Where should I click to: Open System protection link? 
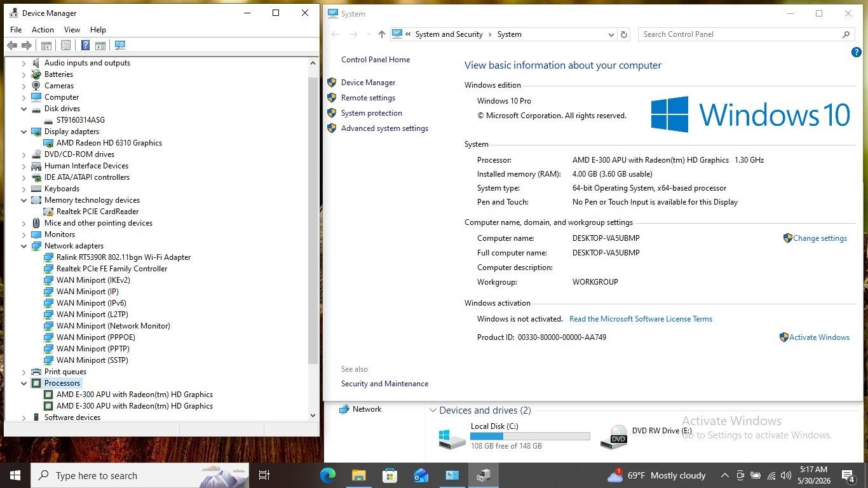[372, 113]
